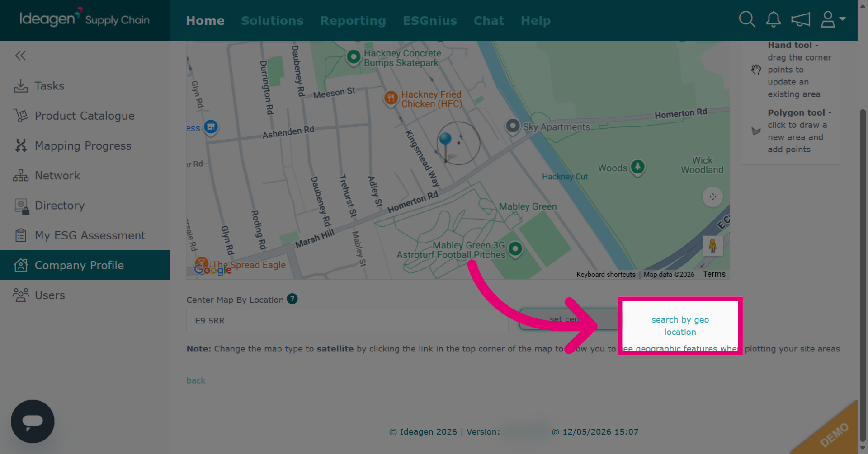Click the Street View pegman icon

pyautogui.click(x=712, y=246)
